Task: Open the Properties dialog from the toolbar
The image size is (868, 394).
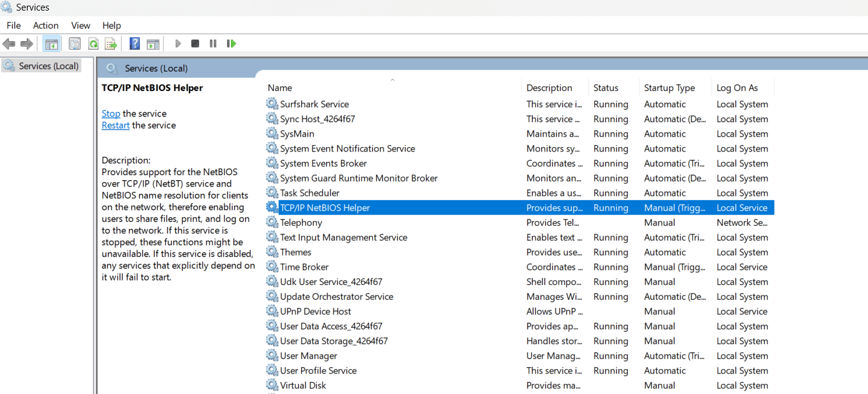Action: click(x=74, y=43)
